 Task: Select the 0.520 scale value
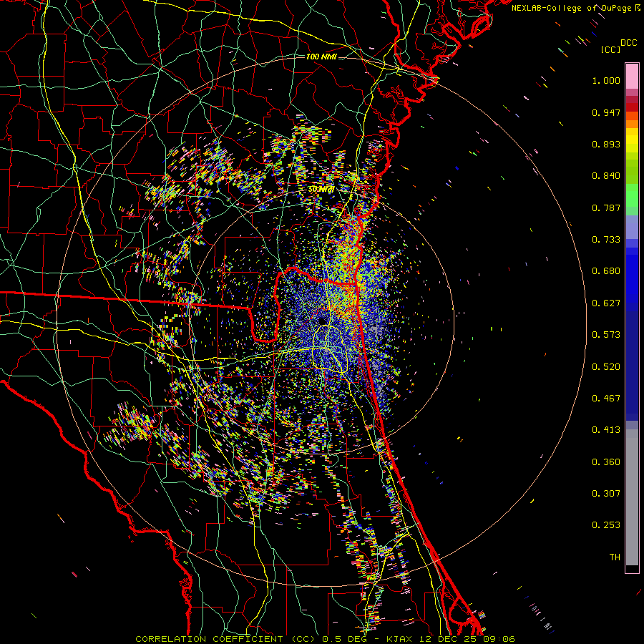click(606, 367)
